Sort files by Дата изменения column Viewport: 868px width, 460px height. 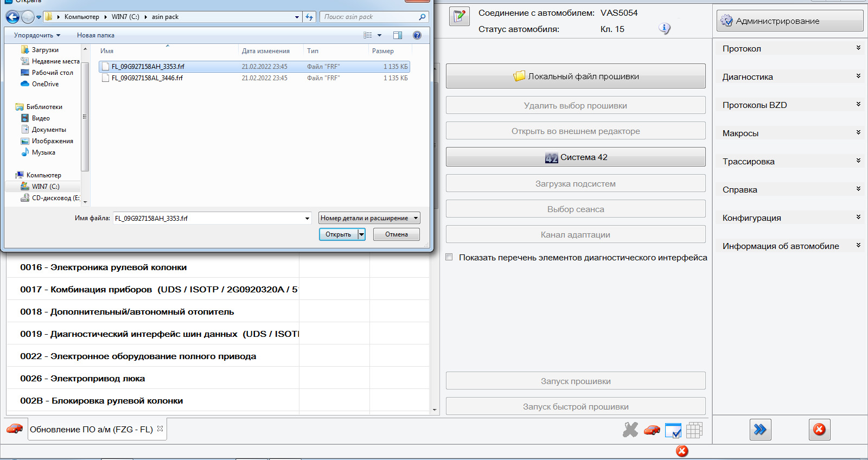[270, 51]
